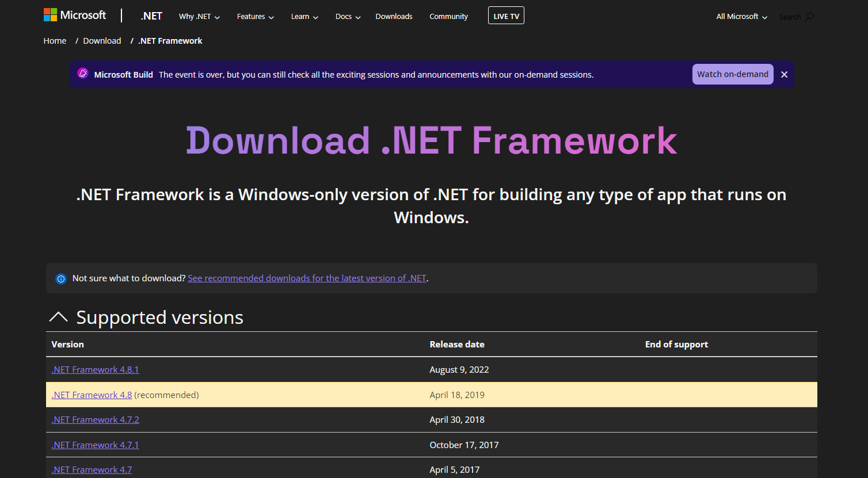Open .NET Framework 4.7.1 link
The height and width of the screenshot is (478, 868).
click(95, 445)
